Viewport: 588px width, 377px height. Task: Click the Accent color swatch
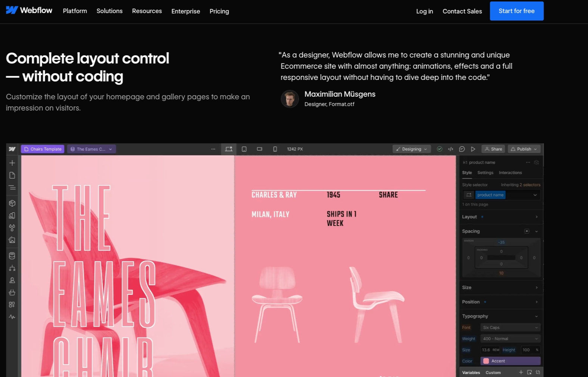click(486, 361)
